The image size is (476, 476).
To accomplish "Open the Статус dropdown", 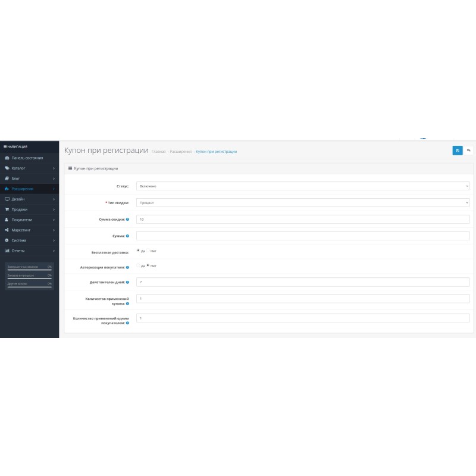I will click(x=303, y=186).
